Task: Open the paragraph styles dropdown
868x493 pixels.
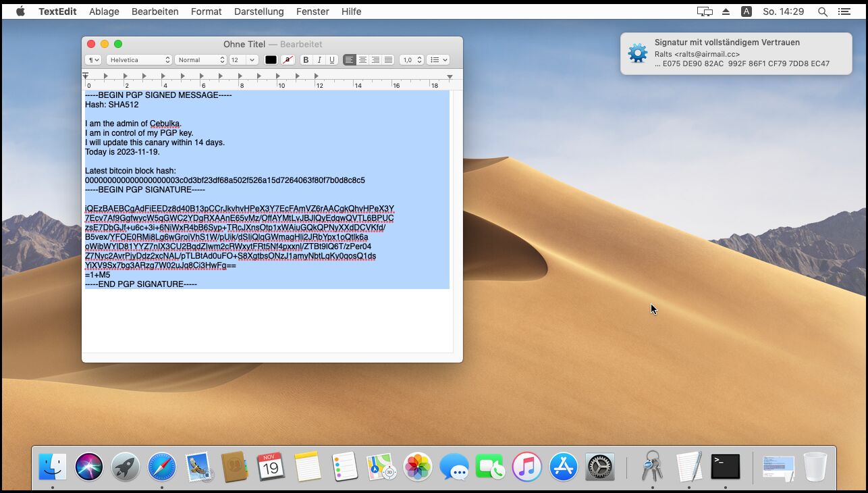Action: [93, 60]
